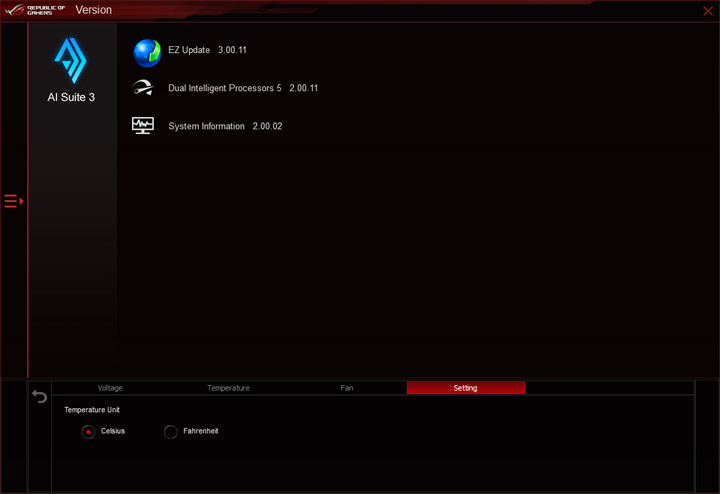Click the EZ Update globe icon
This screenshot has width=720, height=494.
click(x=147, y=53)
